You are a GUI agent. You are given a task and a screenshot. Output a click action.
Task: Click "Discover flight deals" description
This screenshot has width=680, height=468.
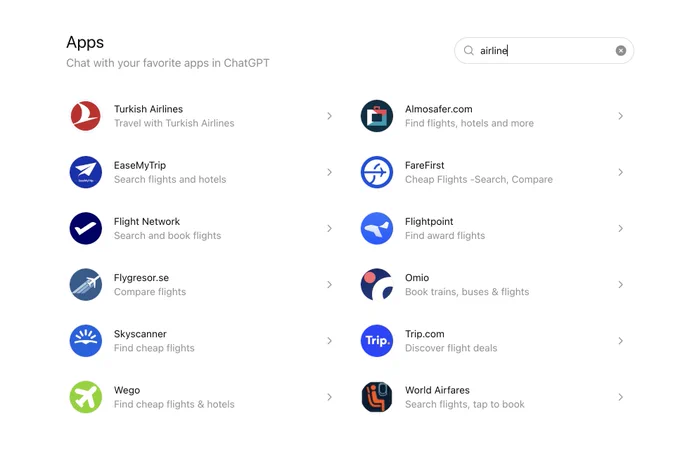coord(451,348)
